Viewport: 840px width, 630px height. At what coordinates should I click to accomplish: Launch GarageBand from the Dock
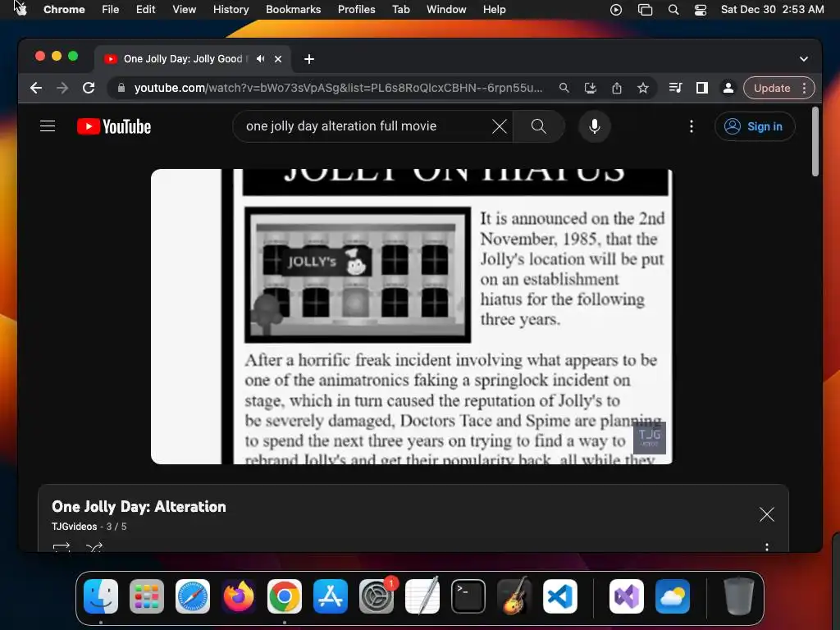coord(514,596)
